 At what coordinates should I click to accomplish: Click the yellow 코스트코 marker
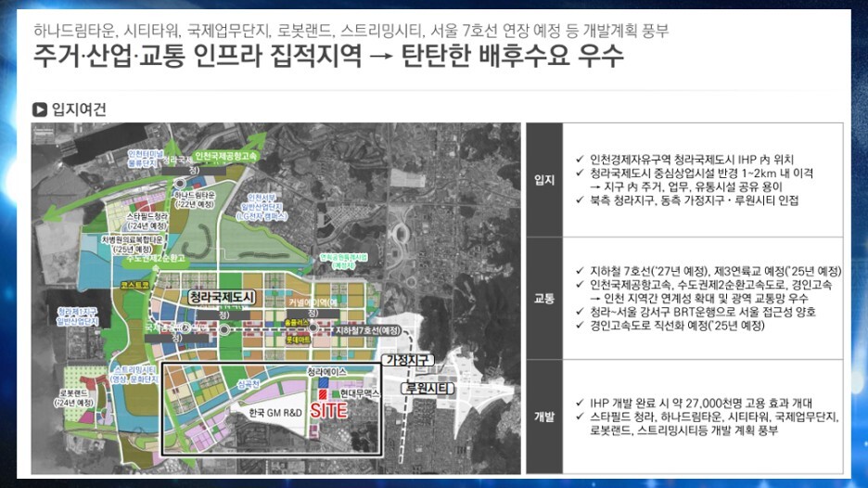pos(135,285)
